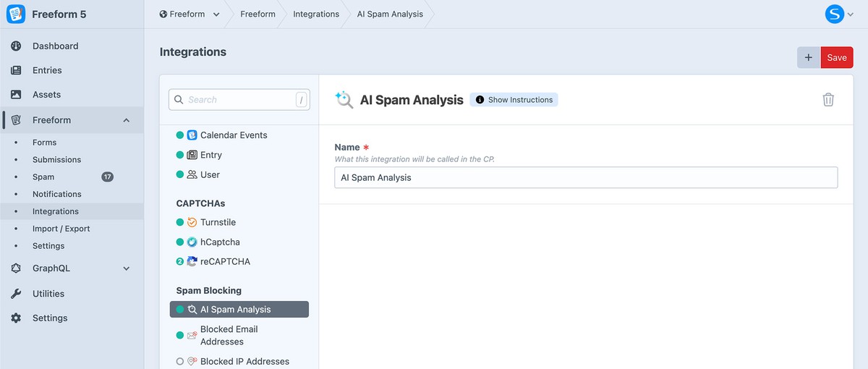Click the Utilities label in the sidebar
The height and width of the screenshot is (369, 868).
(48, 294)
